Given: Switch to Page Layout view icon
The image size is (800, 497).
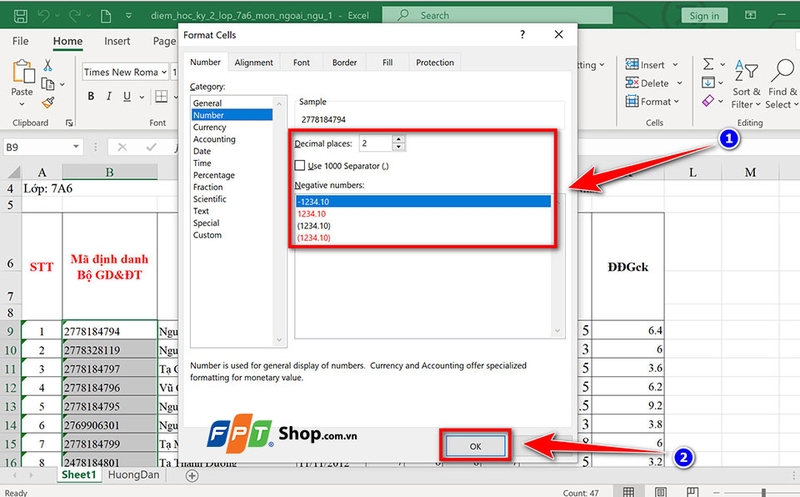Looking at the screenshot, I should (660, 492).
